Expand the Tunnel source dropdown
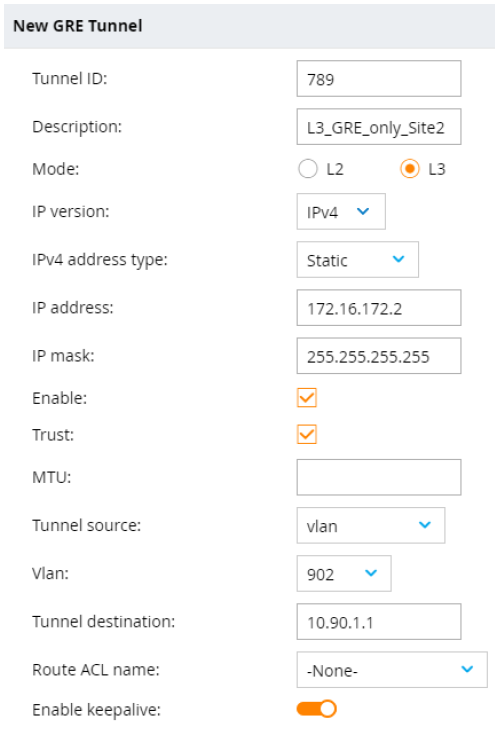The height and width of the screenshot is (734, 502). click(370, 525)
